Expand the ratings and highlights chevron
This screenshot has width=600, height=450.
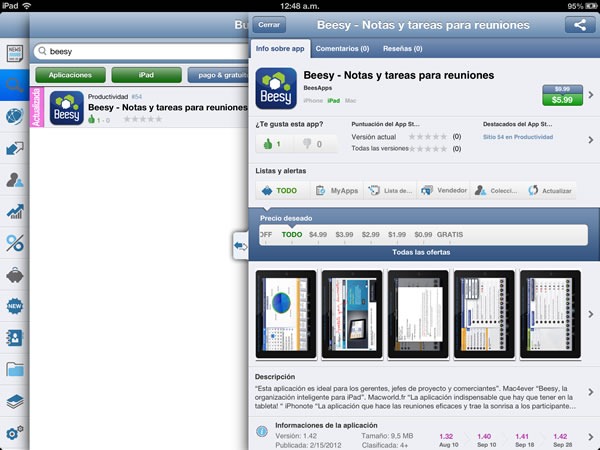click(591, 140)
